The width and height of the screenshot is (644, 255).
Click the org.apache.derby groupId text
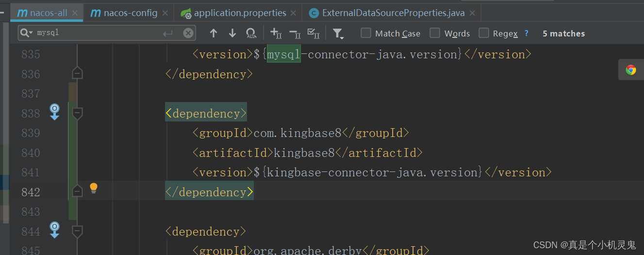308,250
